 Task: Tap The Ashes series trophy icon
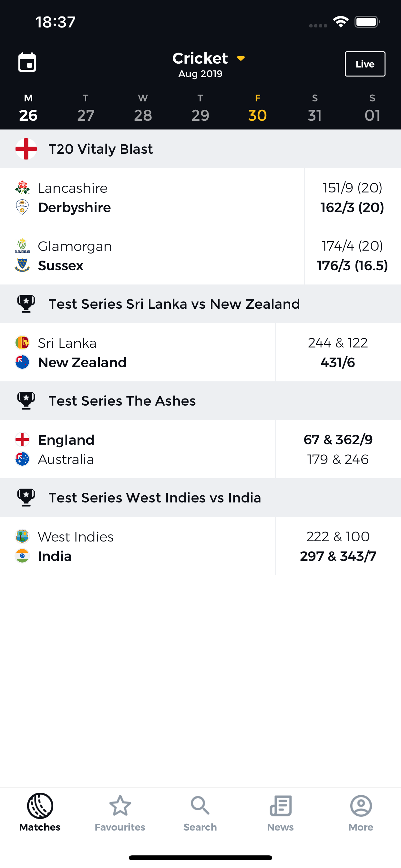[x=26, y=401]
